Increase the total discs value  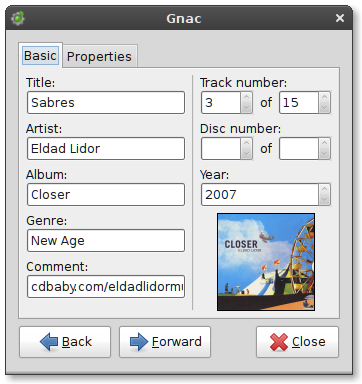pos(324,143)
